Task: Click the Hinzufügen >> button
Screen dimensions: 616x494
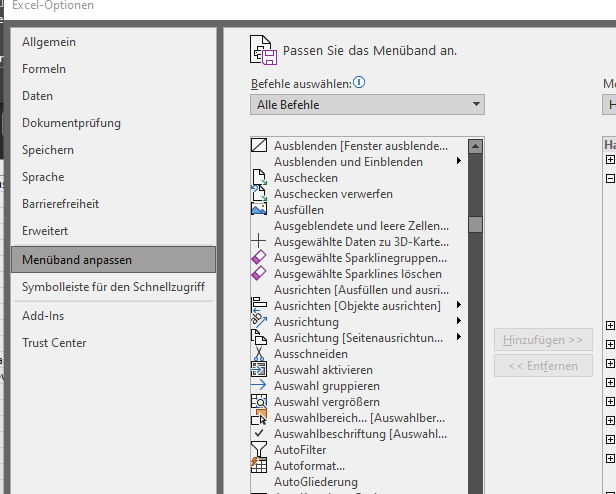Action: click(x=543, y=340)
